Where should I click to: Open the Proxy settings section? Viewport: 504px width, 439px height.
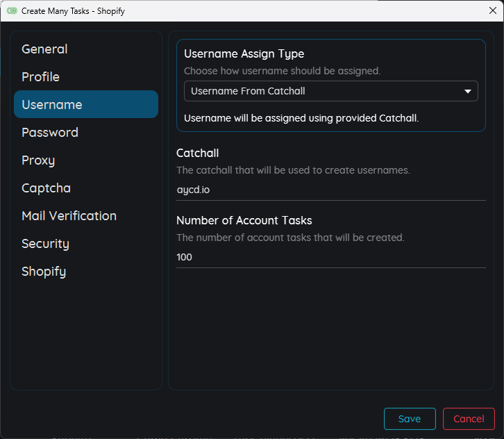[x=38, y=160]
